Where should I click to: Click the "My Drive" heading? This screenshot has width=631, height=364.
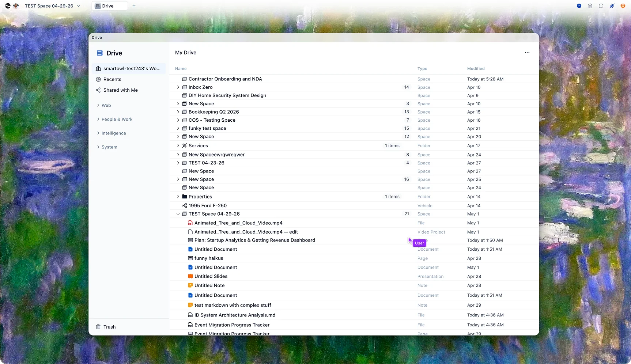pyautogui.click(x=186, y=53)
